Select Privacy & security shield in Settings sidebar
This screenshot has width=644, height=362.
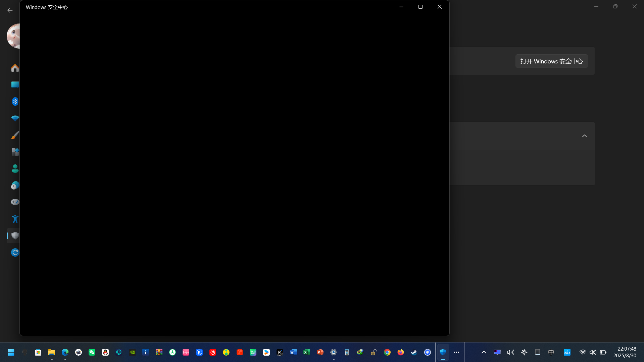coord(15,236)
